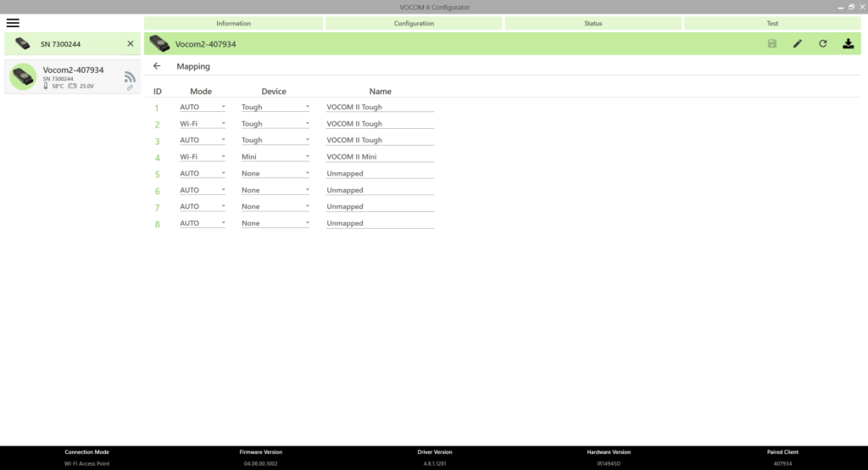
Task: Open the Test tab
Action: tap(772, 23)
